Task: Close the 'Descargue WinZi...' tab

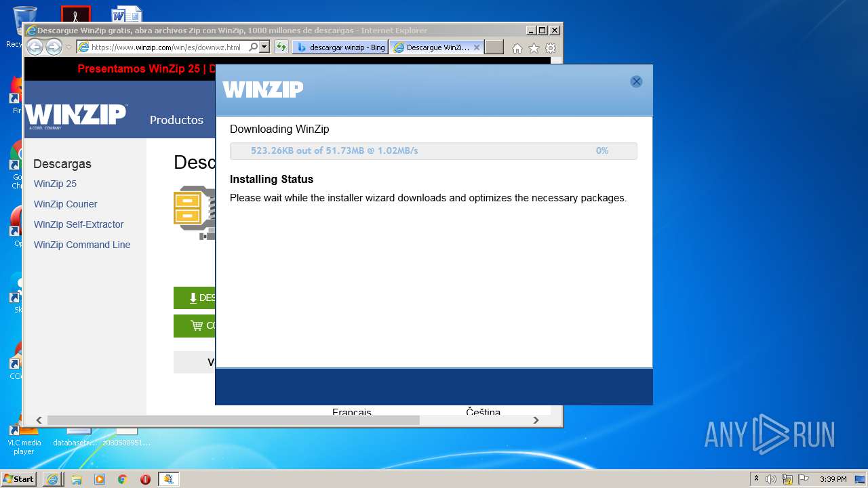Action: 477,47
